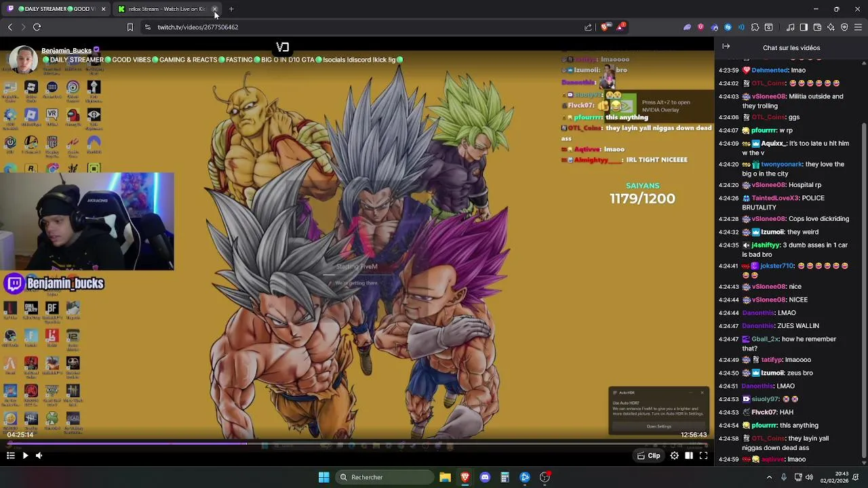Seek on the video progress bar
Image resolution: width=868 pixels, height=488 pixels.
(x=357, y=444)
